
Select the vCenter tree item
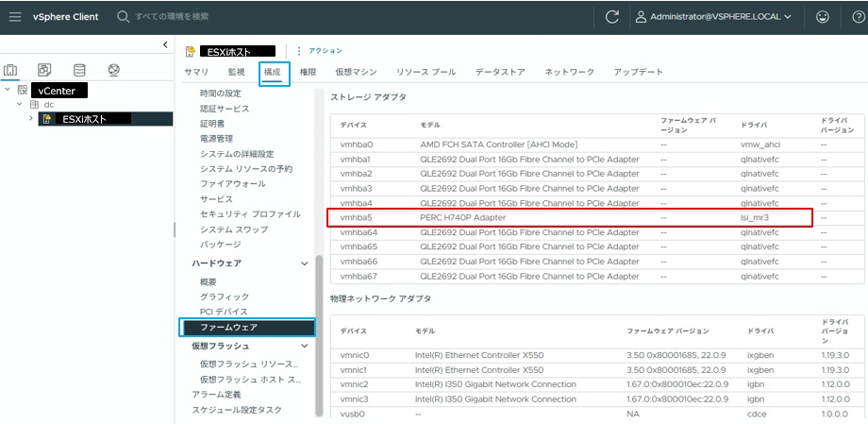(x=59, y=90)
